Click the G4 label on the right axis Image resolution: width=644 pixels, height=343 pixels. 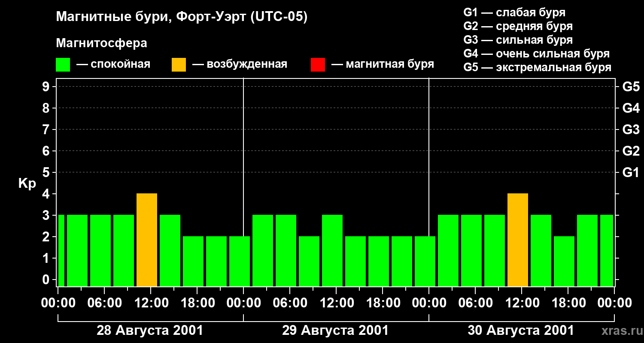[631, 108]
